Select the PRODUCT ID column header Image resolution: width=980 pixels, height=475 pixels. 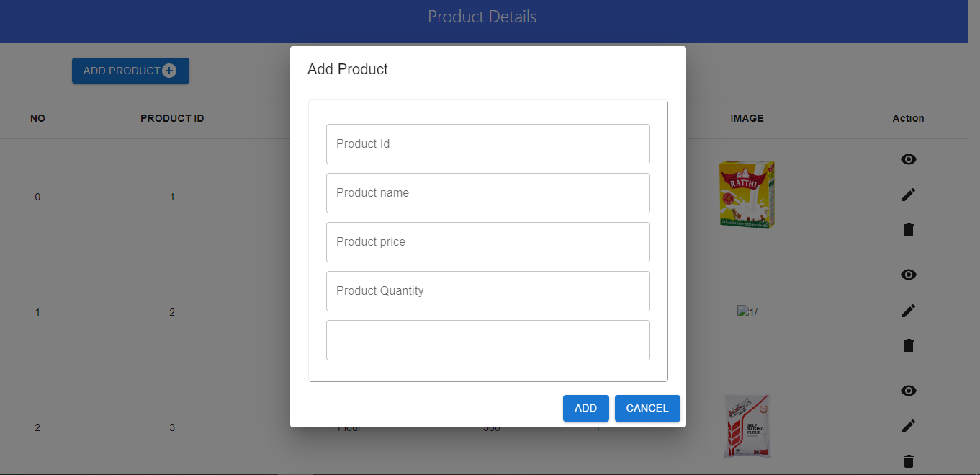pos(172,117)
